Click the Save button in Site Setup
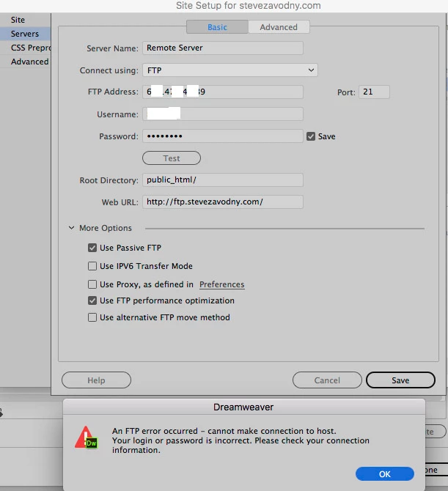 point(400,380)
